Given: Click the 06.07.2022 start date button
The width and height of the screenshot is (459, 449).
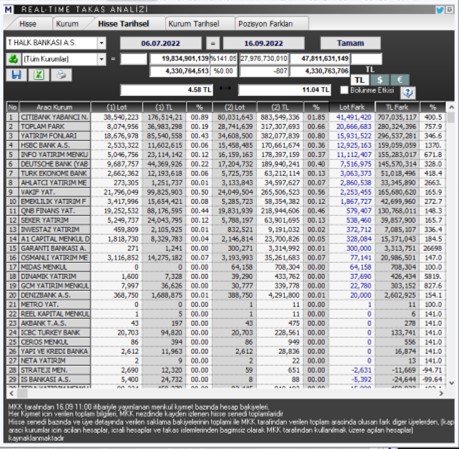Looking at the screenshot, I should pos(161,43).
